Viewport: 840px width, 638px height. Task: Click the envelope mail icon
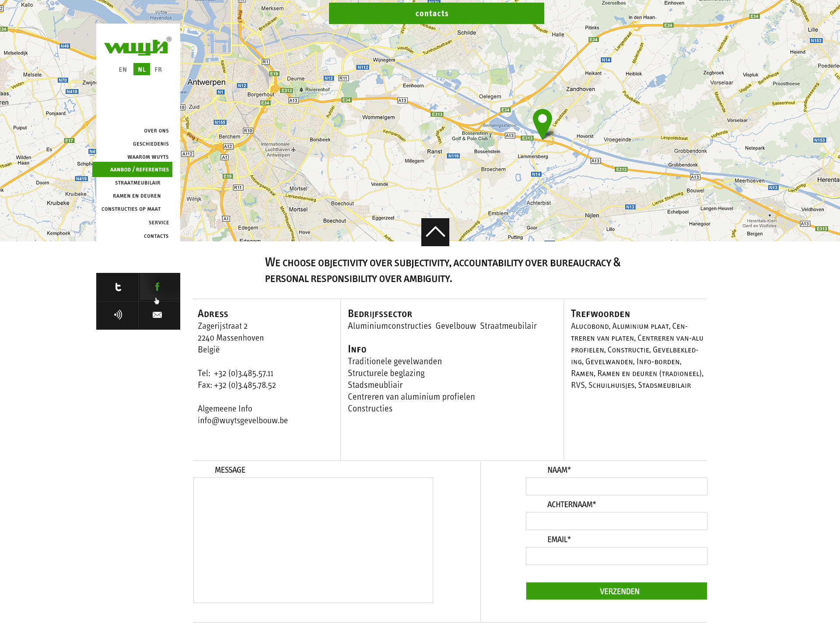[x=157, y=315]
